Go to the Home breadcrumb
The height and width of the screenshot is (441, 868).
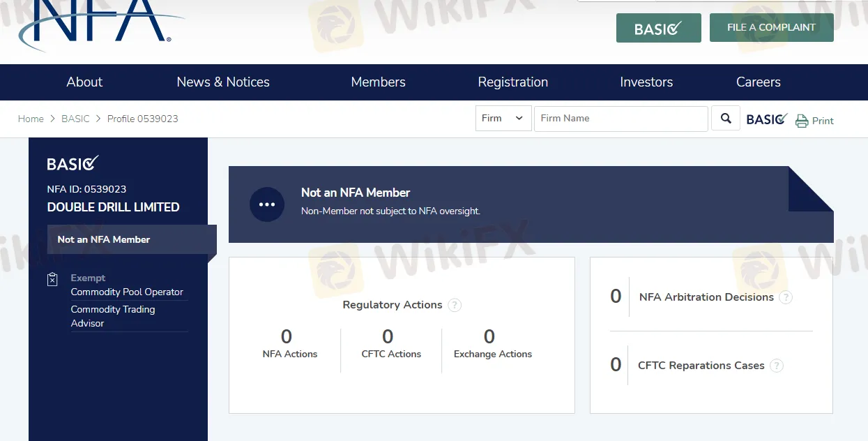coord(31,119)
